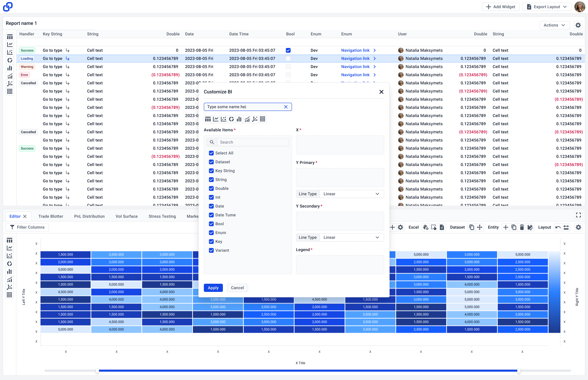Open Report name 1 settings gear

[578, 25]
